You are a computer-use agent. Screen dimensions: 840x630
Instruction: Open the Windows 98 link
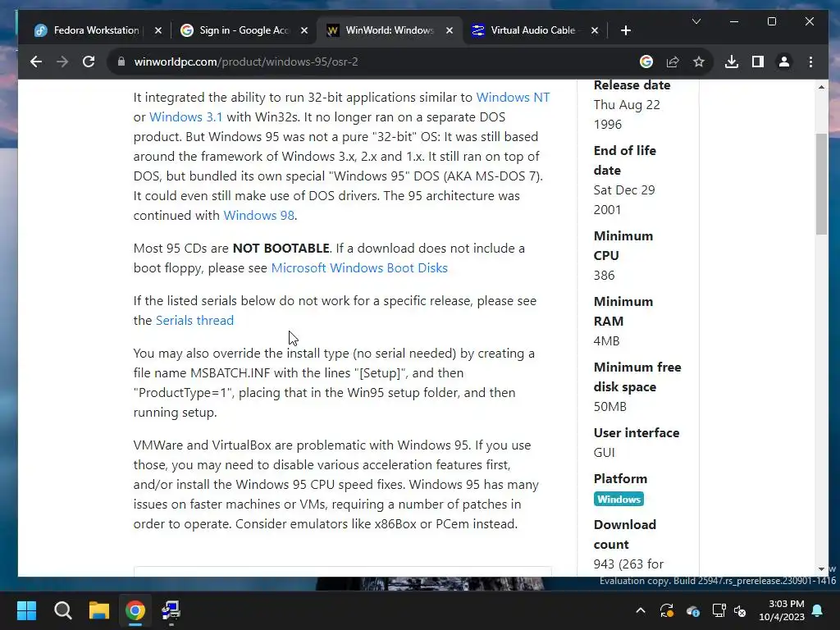click(x=258, y=216)
